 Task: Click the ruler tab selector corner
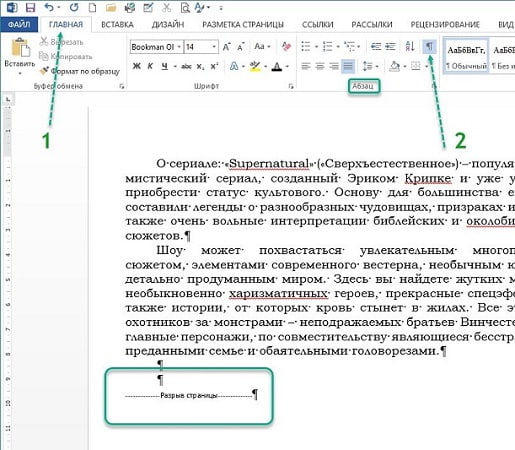point(8,99)
